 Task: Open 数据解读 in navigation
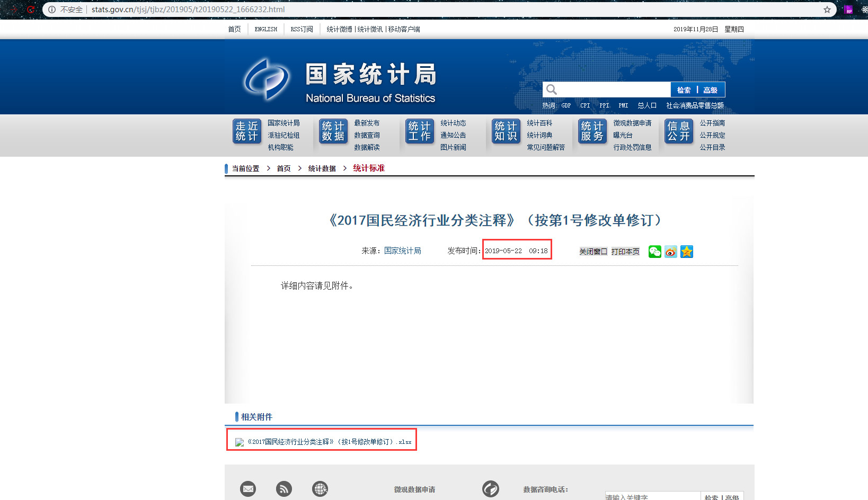[x=367, y=147]
